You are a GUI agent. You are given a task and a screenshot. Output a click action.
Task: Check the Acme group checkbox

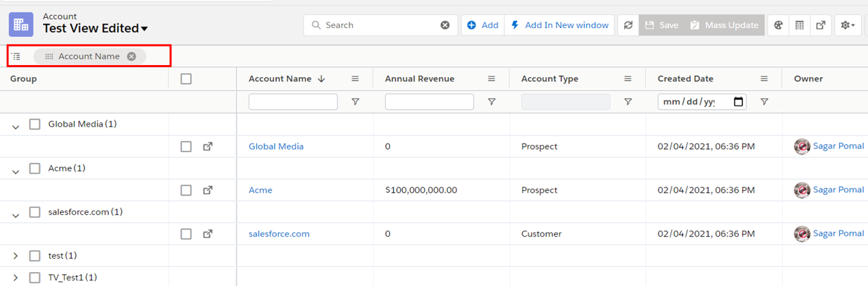coord(35,168)
